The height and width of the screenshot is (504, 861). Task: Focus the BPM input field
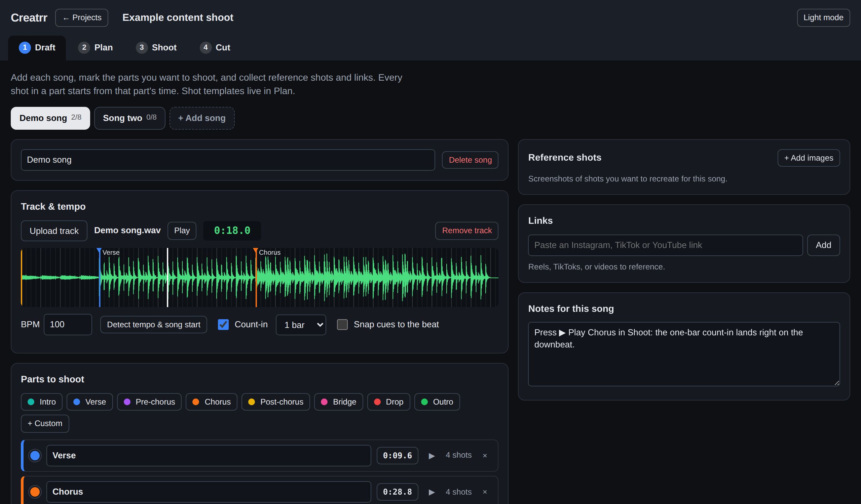coord(68,325)
